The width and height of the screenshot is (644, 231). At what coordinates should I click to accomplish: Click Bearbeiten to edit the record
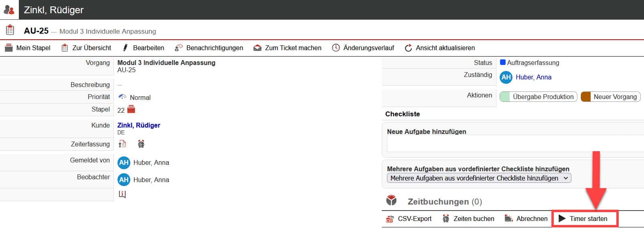[x=143, y=48]
